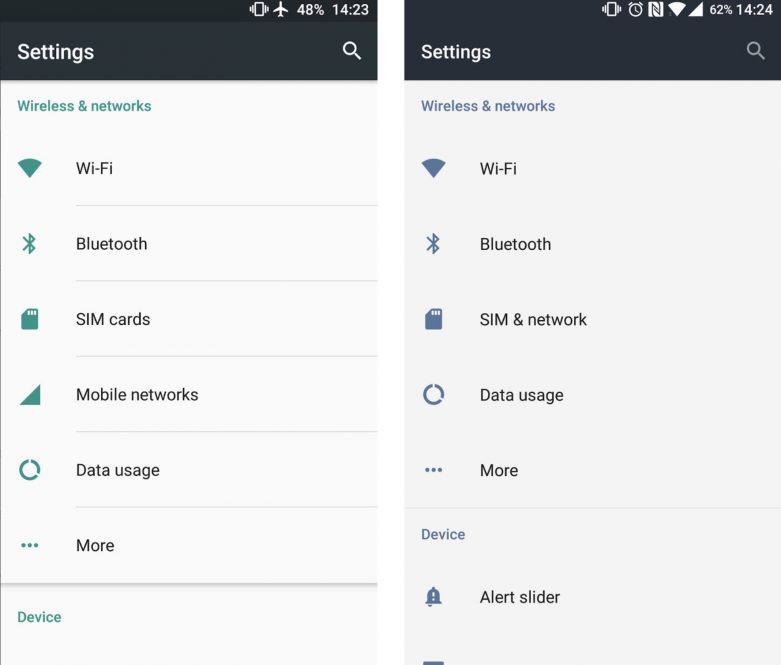Open the SIM cards setting
The height and width of the screenshot is (665, 781).
[x=189, y=319]
